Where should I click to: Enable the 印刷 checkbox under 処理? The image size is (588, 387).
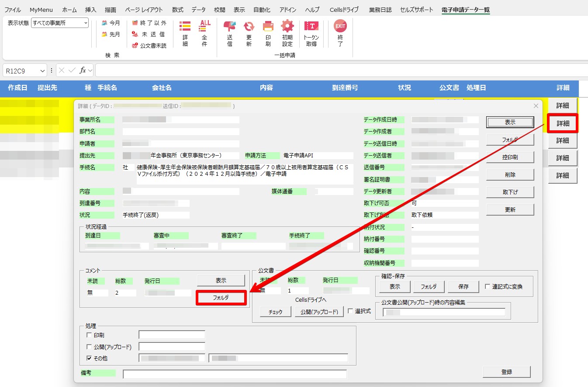(x=90, y=335)
